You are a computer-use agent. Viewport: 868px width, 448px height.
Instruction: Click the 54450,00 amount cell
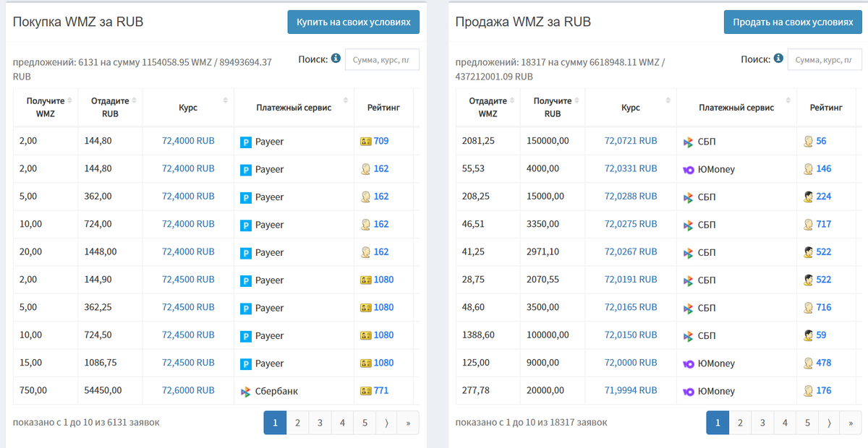pos(110,390)
